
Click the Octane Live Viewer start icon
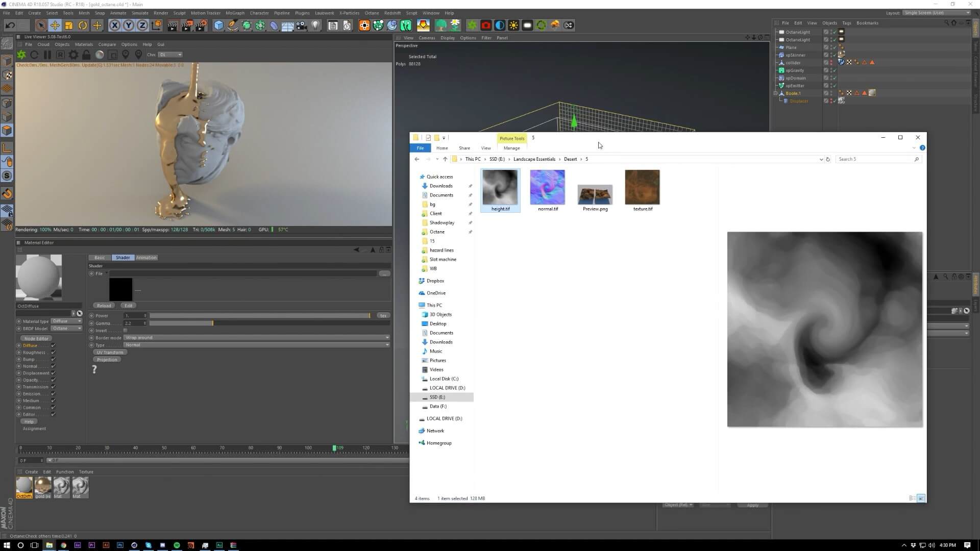pos(21,55)
